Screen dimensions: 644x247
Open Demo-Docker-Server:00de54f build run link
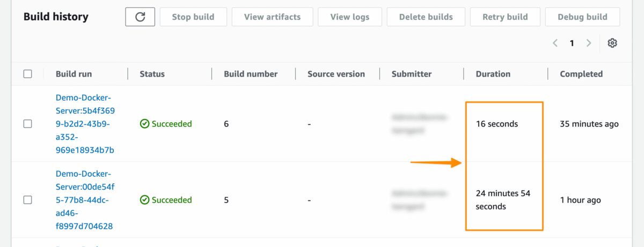[85, 200]
